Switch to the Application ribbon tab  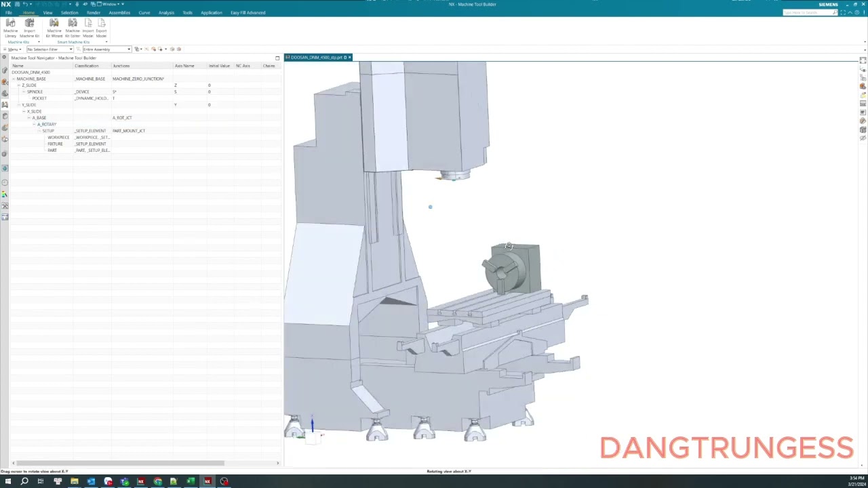click(211, 13)
